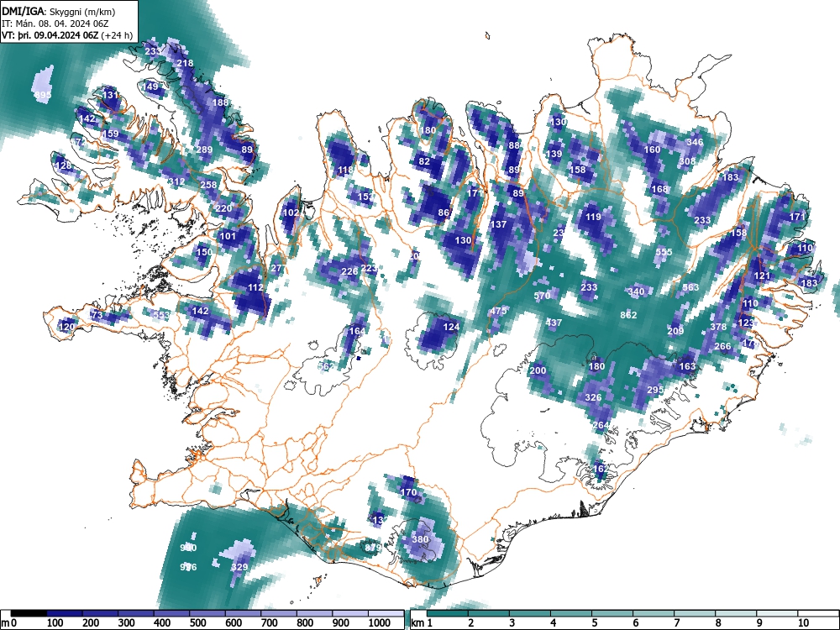
Task: Click the map value '168'
Action: [x=659, y=189]
